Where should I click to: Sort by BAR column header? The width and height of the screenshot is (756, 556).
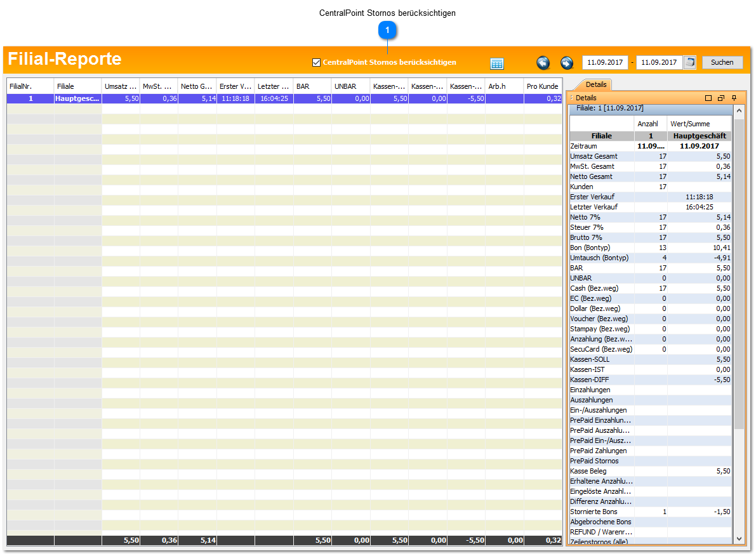click(312, 86)
